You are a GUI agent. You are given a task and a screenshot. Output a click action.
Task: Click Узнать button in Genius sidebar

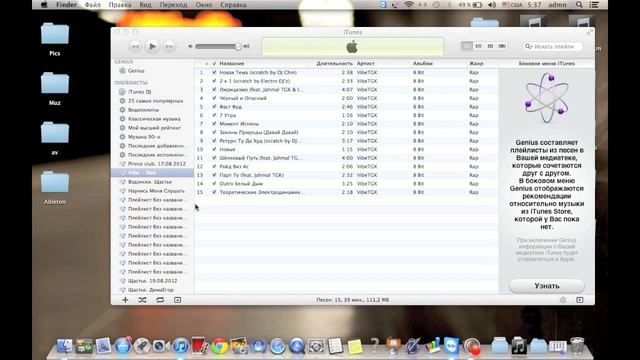pos(547,286)
